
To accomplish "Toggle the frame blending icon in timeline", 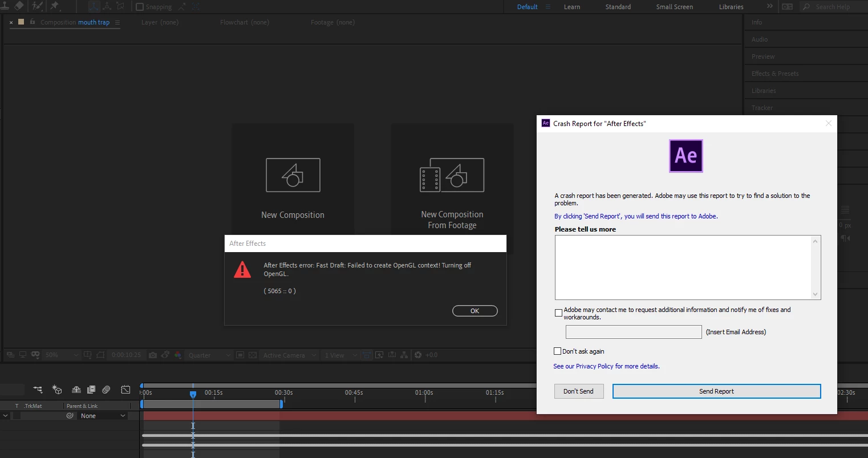I will pyautogui.click(x=91, y=390).
